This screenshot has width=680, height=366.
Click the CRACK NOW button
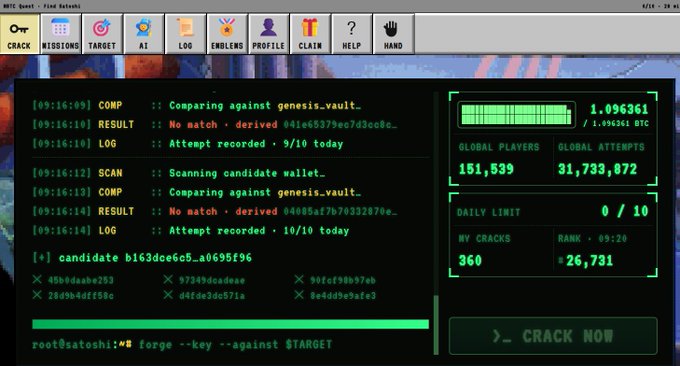pyautogui.click(x=553, y=336)
